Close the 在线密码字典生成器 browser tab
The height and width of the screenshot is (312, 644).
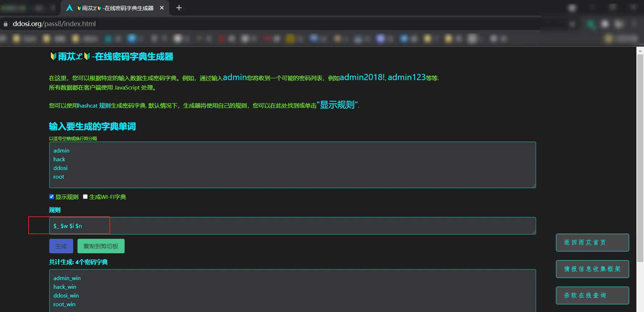click(162, 8)
